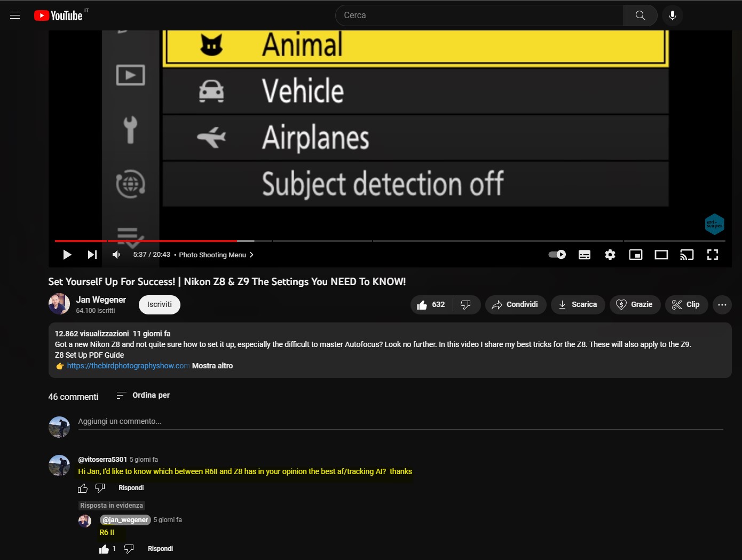This screenshot has width=742, height=560.
Task: Click the 64.100 iscritti subscriber count
Action: point(96,311)
